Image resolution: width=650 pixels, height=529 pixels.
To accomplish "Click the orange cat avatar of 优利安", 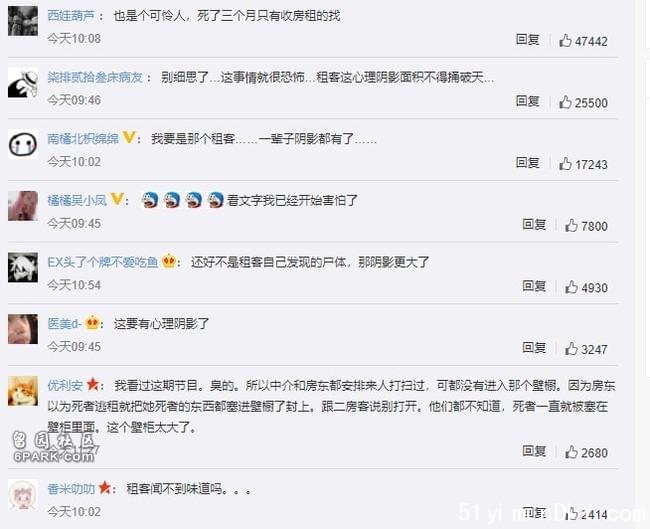I will click(23, 391).
